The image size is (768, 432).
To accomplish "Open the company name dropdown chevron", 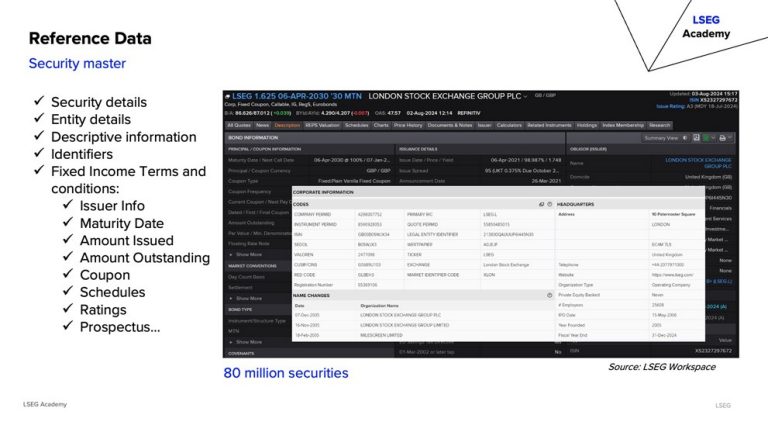I will [x=525, y=96].
